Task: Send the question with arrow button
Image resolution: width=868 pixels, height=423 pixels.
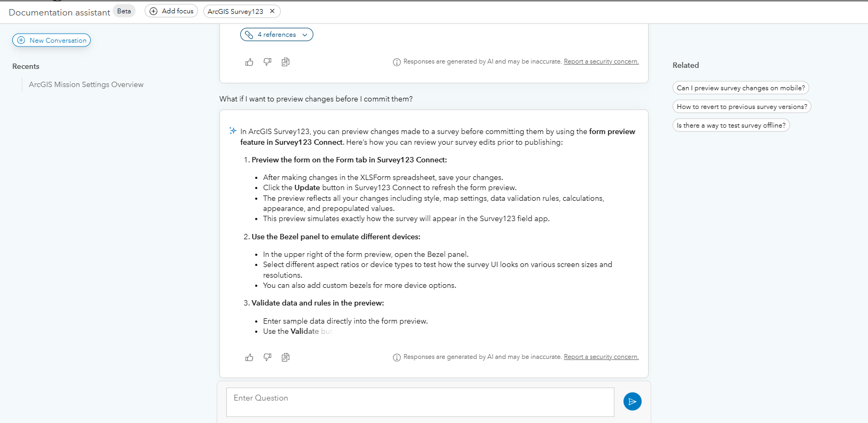Action: tap(632, 402)
